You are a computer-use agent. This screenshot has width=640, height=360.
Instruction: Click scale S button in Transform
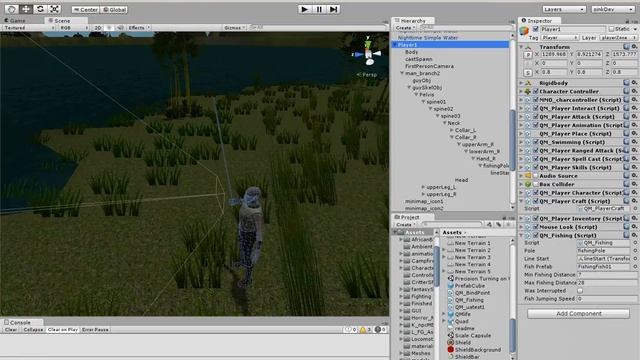(528, 72)
